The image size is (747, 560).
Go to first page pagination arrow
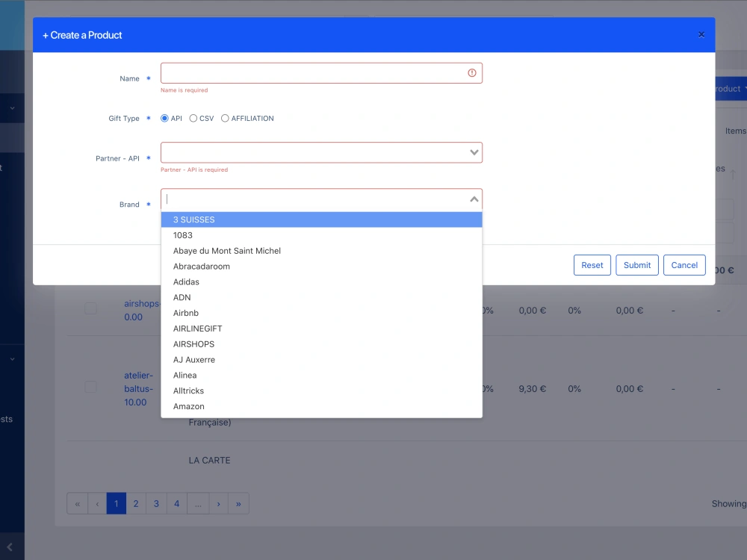(77, 503)
